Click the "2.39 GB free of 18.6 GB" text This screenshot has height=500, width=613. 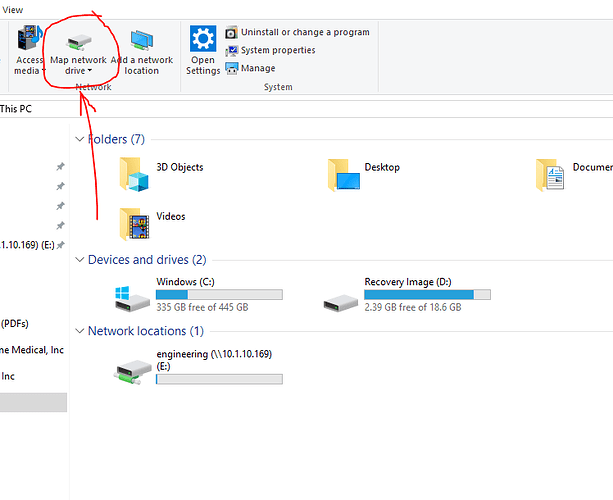[413, 307]
